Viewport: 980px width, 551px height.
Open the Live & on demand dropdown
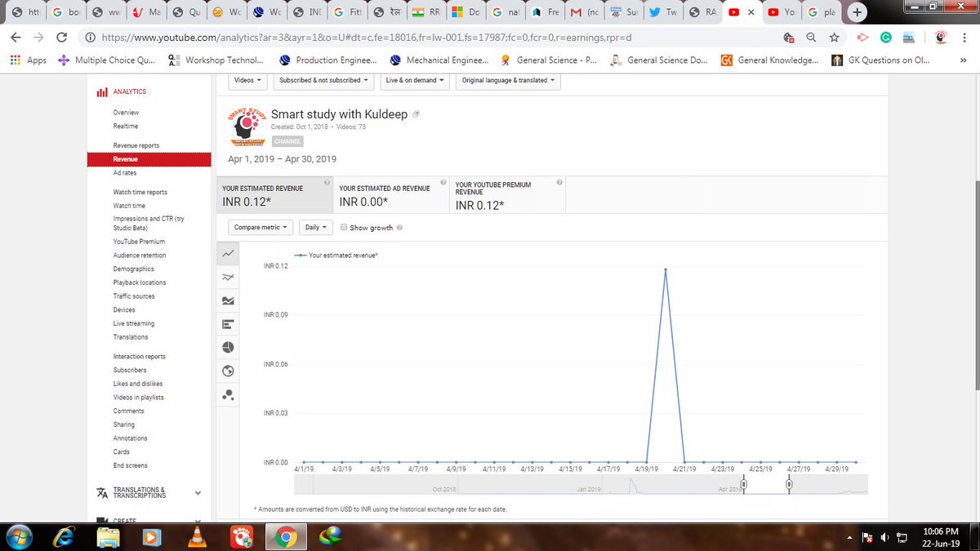pos(415,80)
